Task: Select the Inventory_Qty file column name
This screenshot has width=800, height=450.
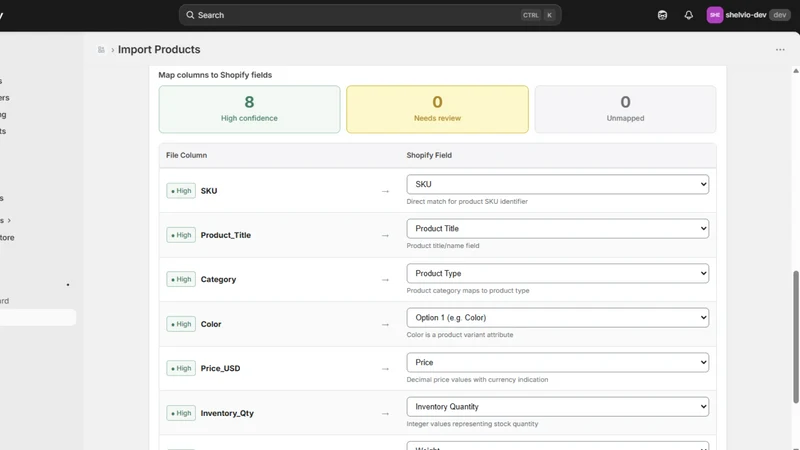Action: [227, 413]
